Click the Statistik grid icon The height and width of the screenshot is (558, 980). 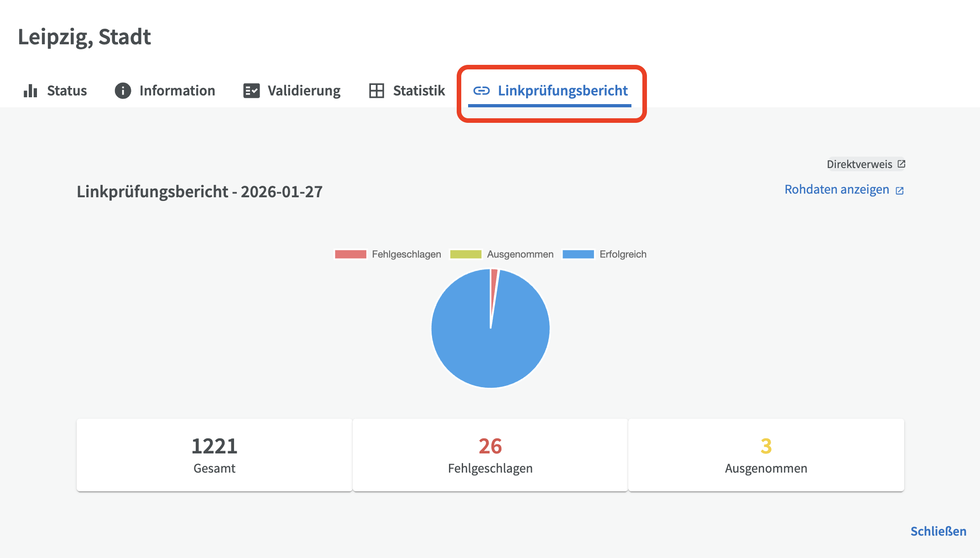click(377, 91)
